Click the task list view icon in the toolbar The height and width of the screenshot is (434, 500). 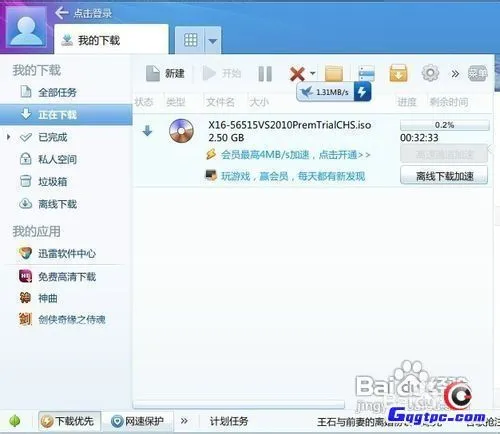click(366, 73)
